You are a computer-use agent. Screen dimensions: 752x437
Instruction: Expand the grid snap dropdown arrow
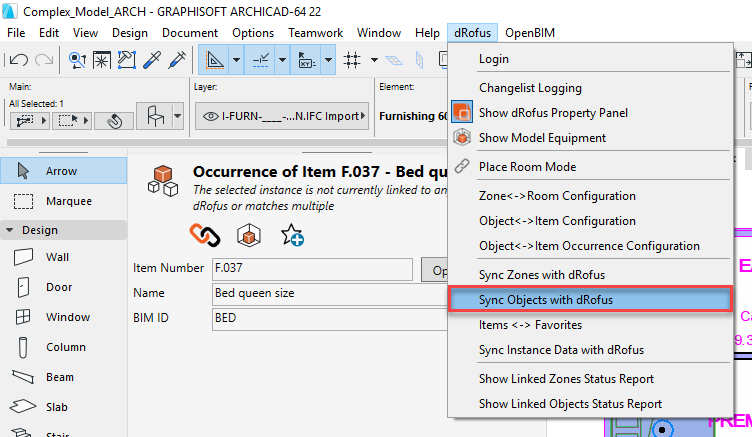pyautogui.click(x=374, y=60)
